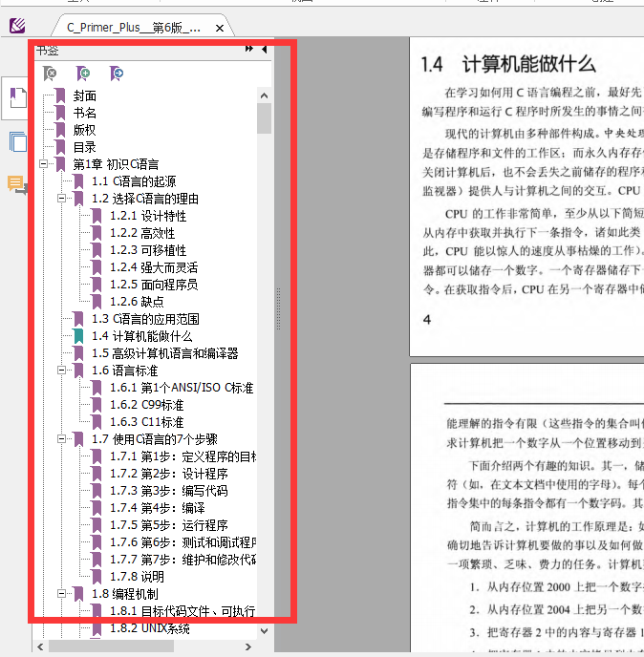Image resolution: width=644 pixels, height=657 pixels.
Task: Close the C_Primer_Plus document tab
Action: point(223,28)
